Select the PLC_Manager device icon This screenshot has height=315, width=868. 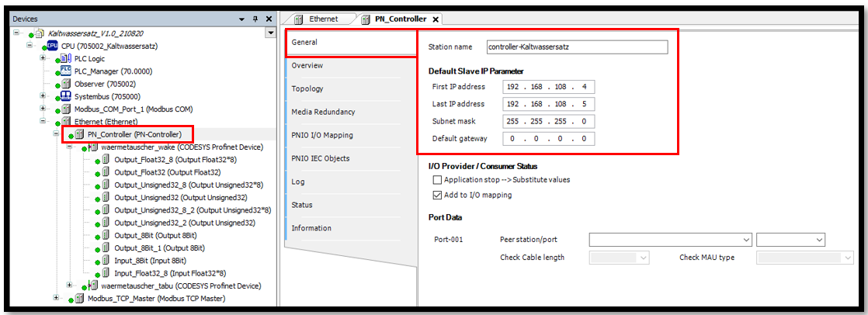pos(66,71)
